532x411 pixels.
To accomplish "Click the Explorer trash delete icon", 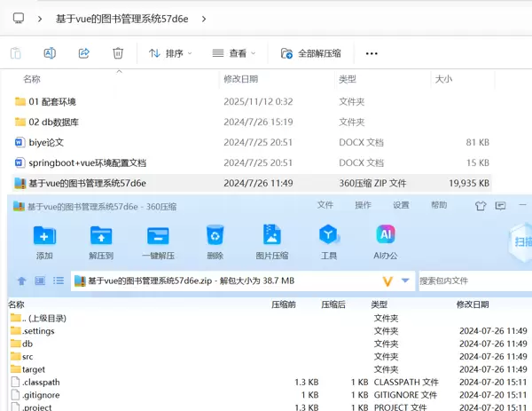I will [x=118, y=53].
